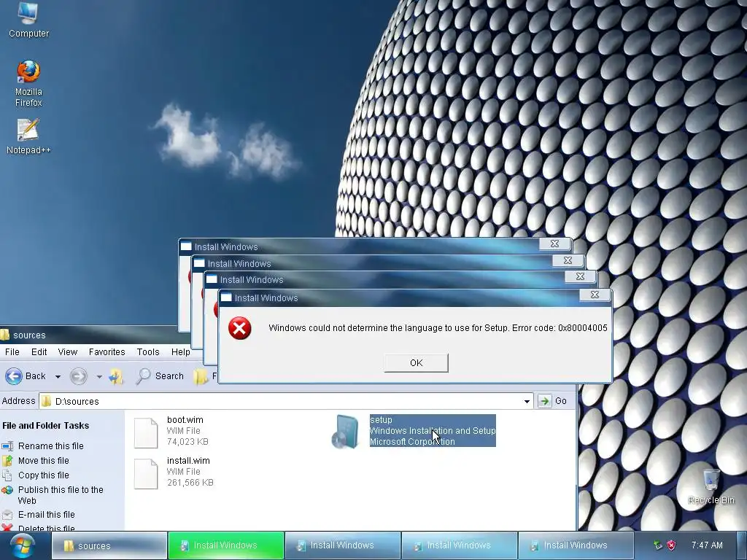Open the Tools menu
Image resolution: width=747 pixels, height=560 pixels.
tap(148, 352)
